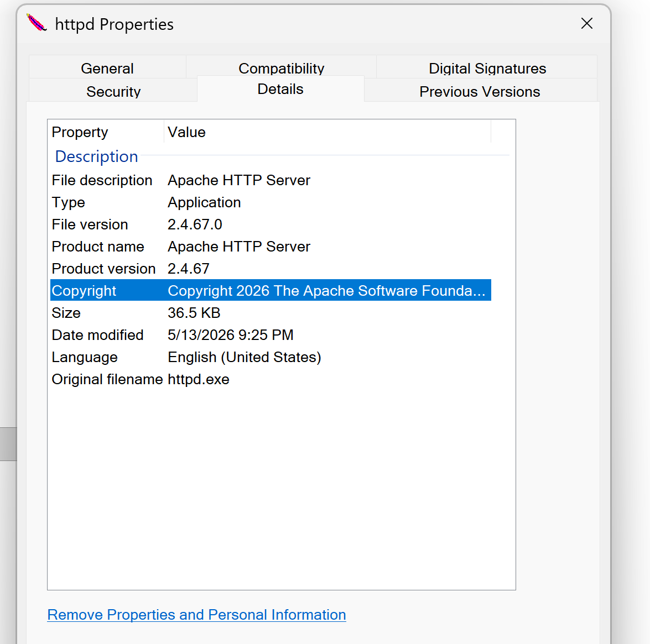Click the 2.4.67.0 file version value
The height and width of the screenshot is (644, 650).
195,224
